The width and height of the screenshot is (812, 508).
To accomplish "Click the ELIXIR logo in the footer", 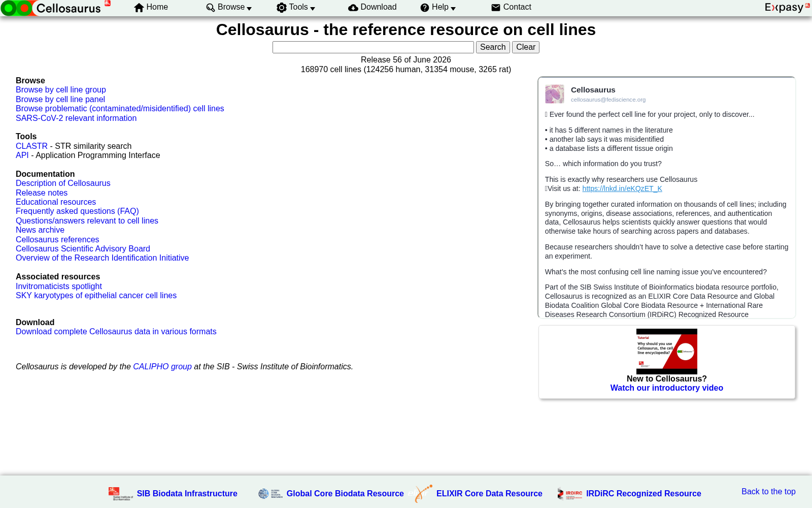I will pyautogui.click(x=421, y=493).
